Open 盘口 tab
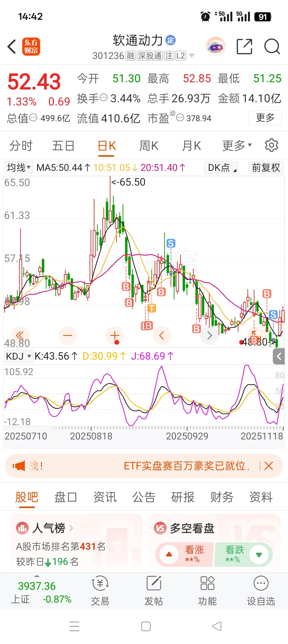Viewport: 288px width, 644px height. [x=66, y=497]
